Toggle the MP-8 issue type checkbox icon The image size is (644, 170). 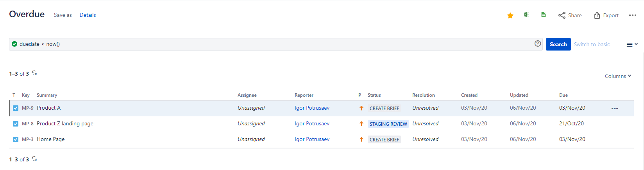tap(16, 124)
